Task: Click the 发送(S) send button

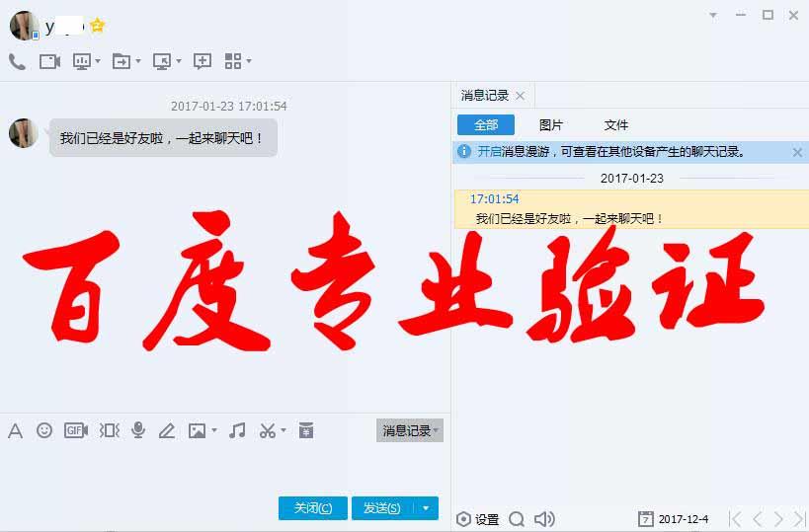Action: tap(381, 508)
